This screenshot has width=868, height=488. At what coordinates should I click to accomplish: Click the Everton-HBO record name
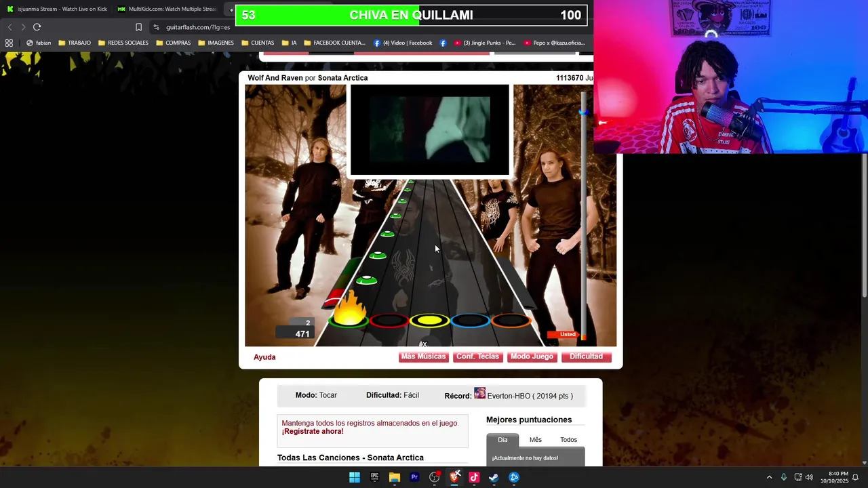pos(509,396)
